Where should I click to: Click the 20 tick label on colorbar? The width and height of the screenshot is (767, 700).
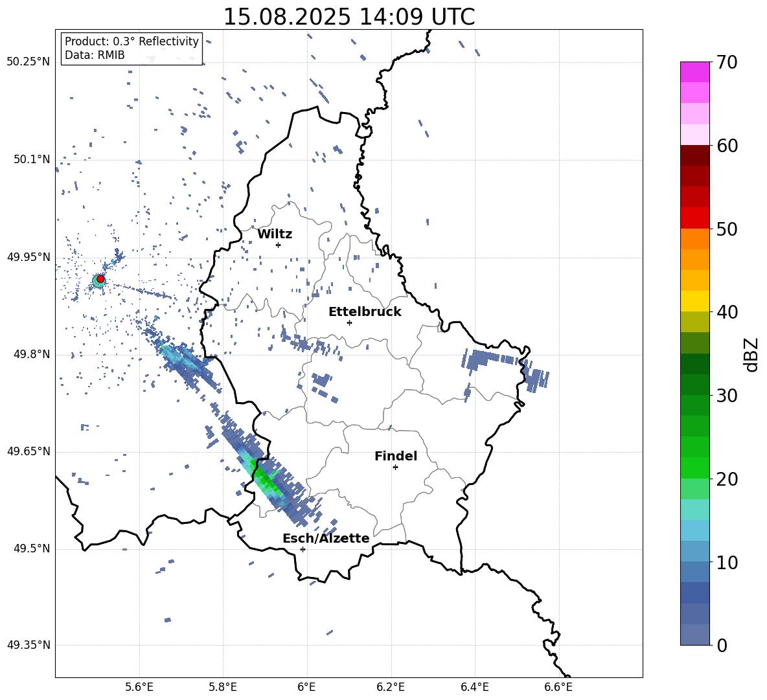727,479
